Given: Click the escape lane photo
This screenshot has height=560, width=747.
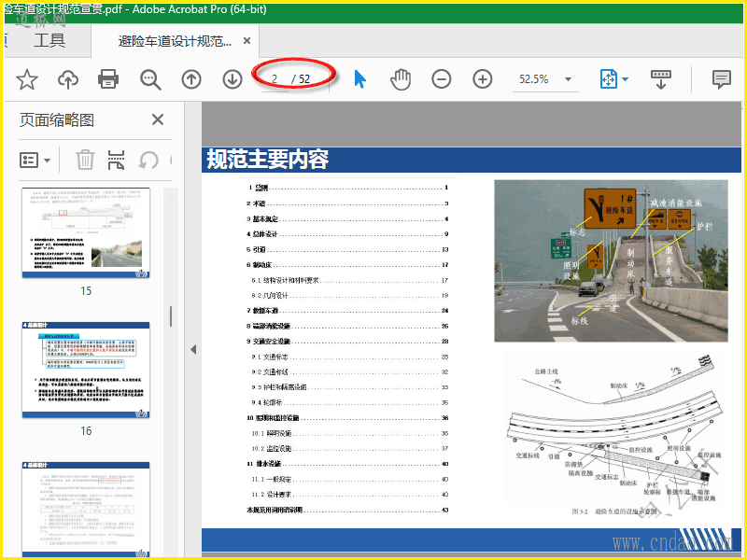Looking at the screenshot, I should (612, 261).
